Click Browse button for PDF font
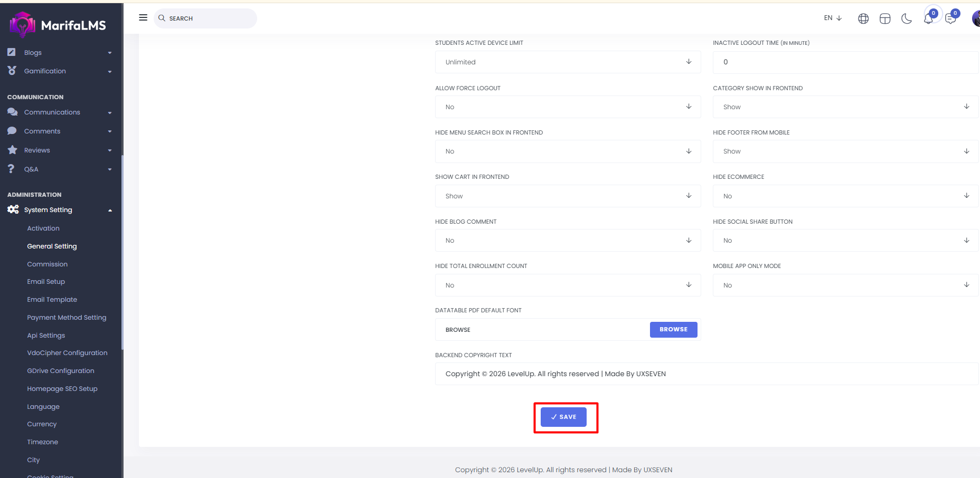Viewport: 980px width, 478px height. [x=673, y=329]
